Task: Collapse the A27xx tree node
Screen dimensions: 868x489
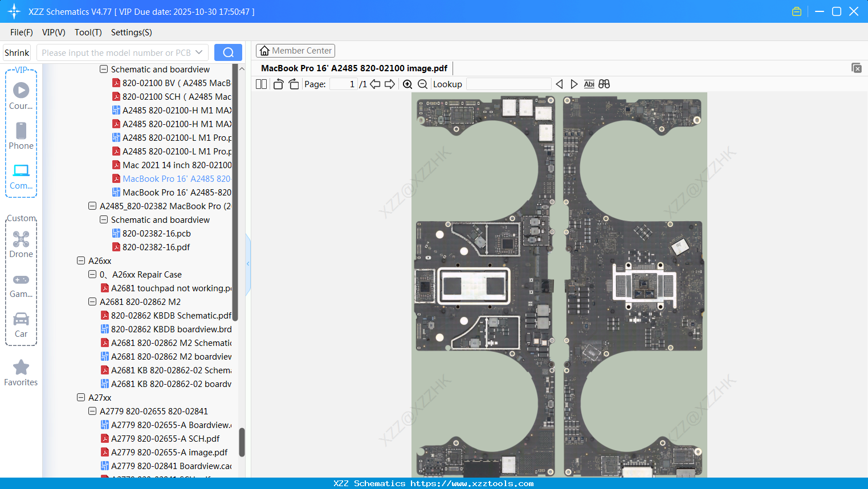Action: [81, 398]
